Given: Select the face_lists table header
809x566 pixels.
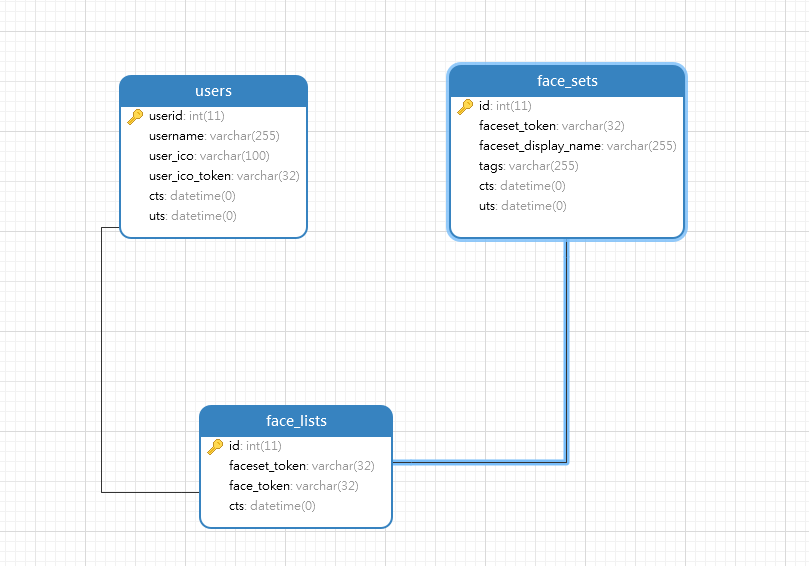Looking at the screenshot, I should (x=296, y=421).
